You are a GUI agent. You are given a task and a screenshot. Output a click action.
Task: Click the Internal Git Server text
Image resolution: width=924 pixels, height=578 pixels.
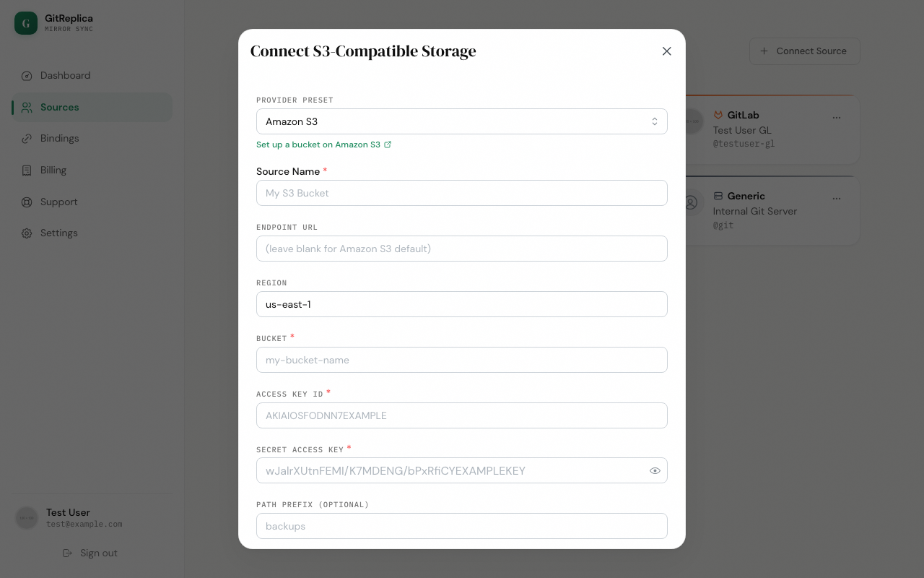(755, 212)
